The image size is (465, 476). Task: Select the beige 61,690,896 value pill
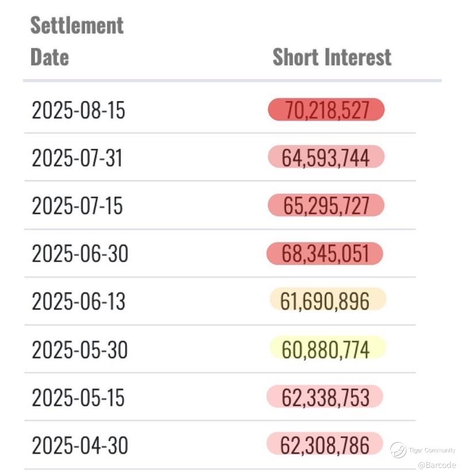pos(328,300)
